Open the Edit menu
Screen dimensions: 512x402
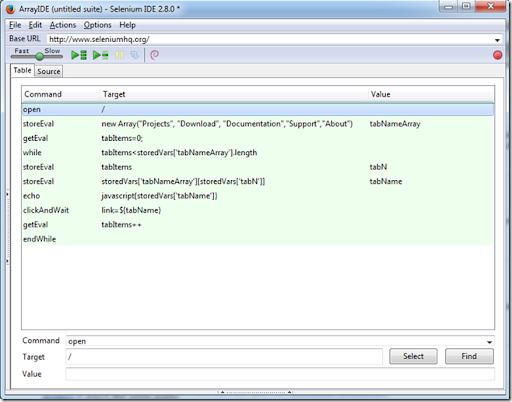35,25
